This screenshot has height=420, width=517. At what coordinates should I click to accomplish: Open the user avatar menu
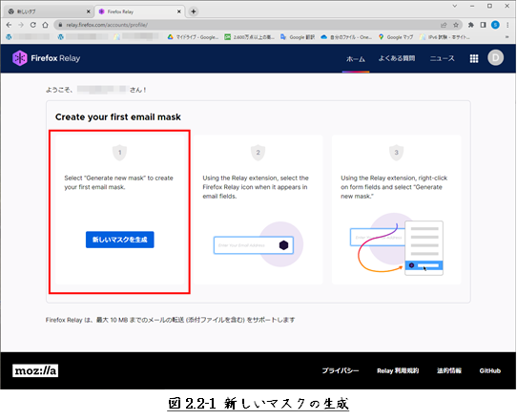(x=496, y=58)
